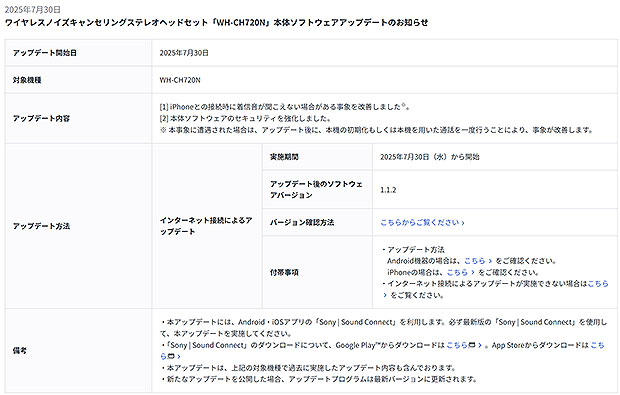This screenshot has height=395, width=620.
Task: Click the 'アップデート開始日' row header
Action: point(78,53)
